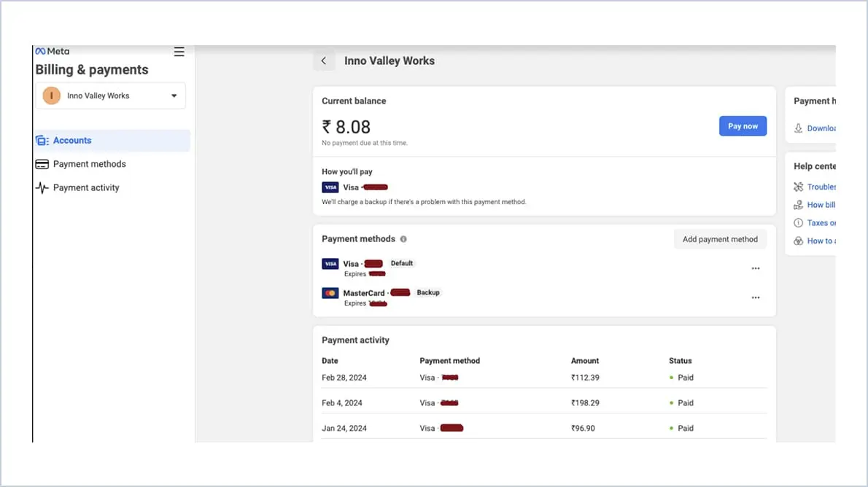The image size is (868, 487).
Task: Click the download icon in Payment panel
Action: (798, 128)
